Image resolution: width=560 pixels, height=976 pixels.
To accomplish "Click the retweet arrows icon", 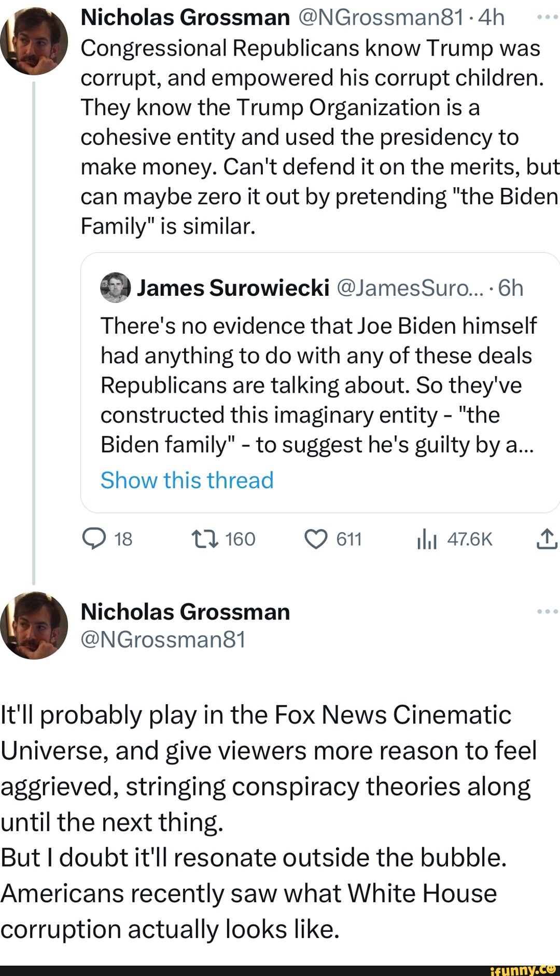I will (x=205, y=540).
